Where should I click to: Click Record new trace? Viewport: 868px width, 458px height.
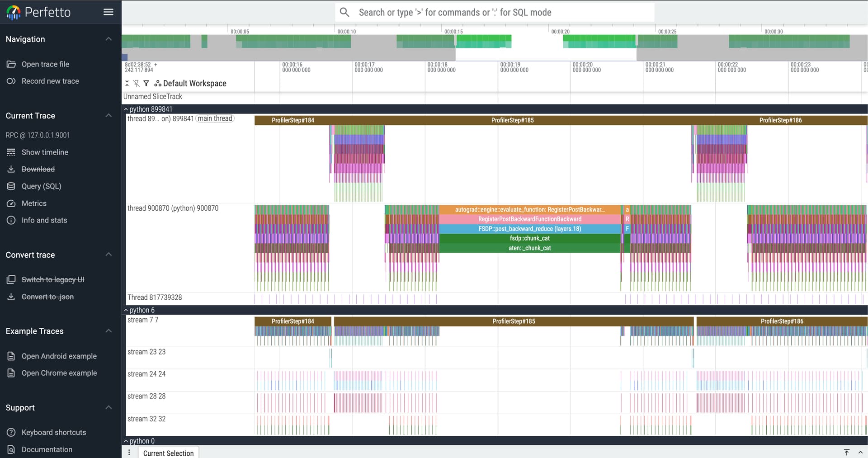pyautogui.click(x=50, y=81)
